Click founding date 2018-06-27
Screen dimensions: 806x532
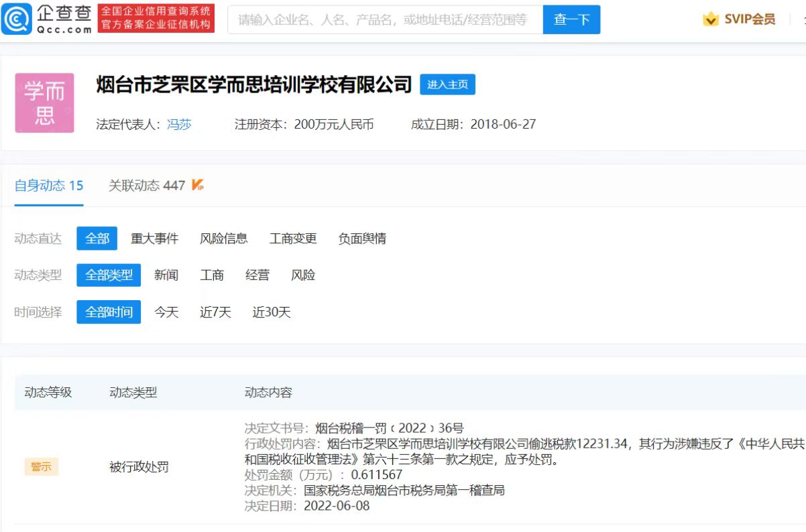coord(503,124)
